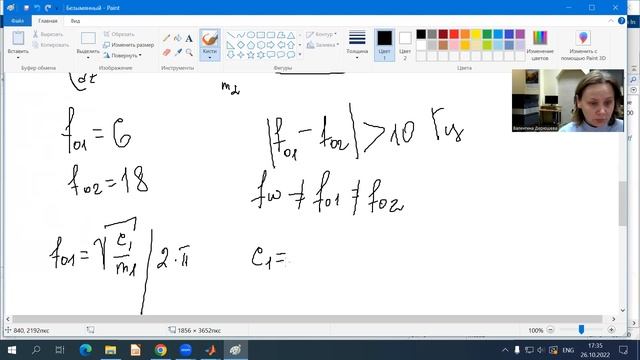
Task: Open the shape Outline (Контур) dropdown
Action: tap(322, 34)
